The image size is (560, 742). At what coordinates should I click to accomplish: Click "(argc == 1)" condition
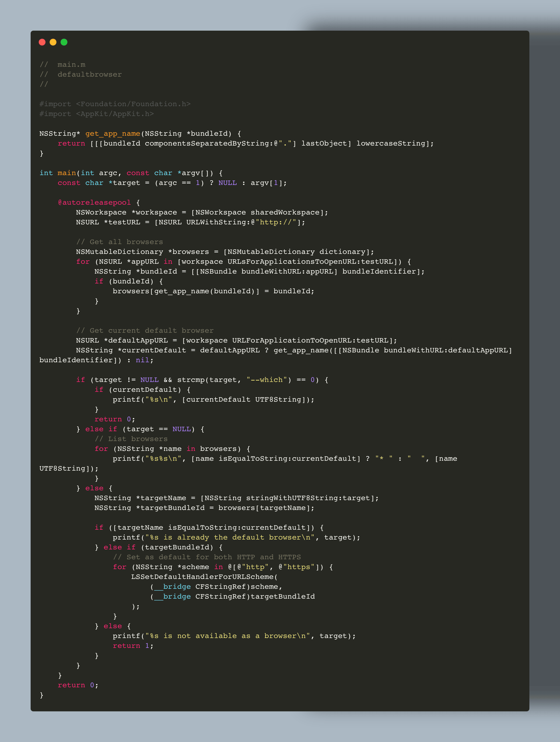pyautogui.click(x=179, y=183)
